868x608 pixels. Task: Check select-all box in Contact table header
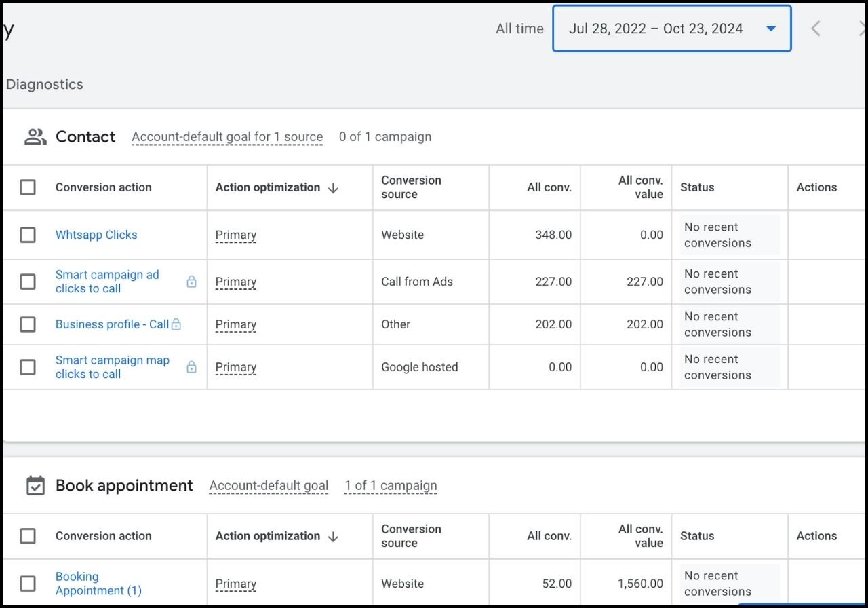[x=28, y=187]
